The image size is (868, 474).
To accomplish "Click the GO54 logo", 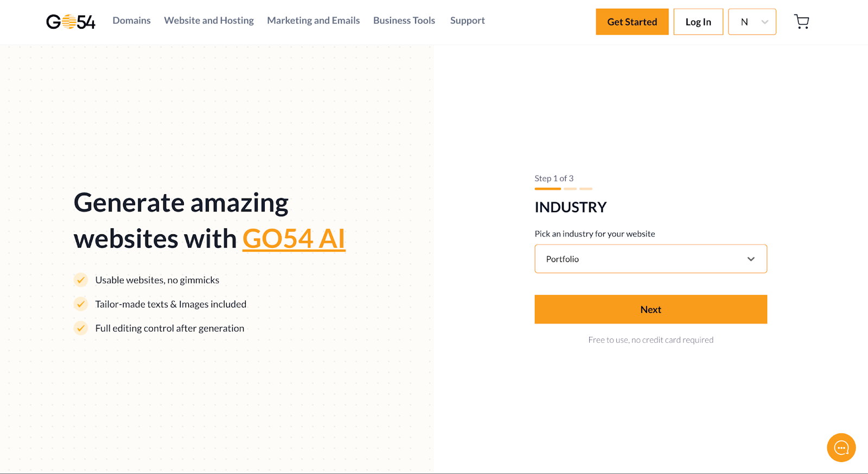I will pos(71,22).
